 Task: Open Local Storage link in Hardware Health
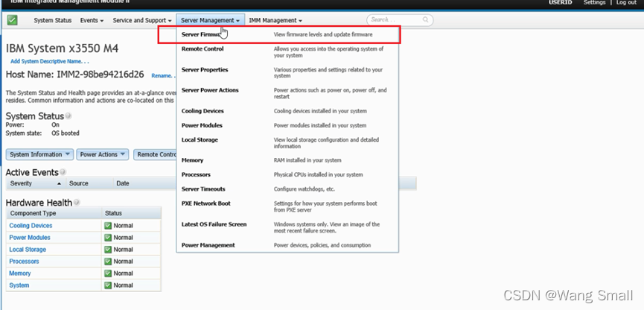click(28, 249)
